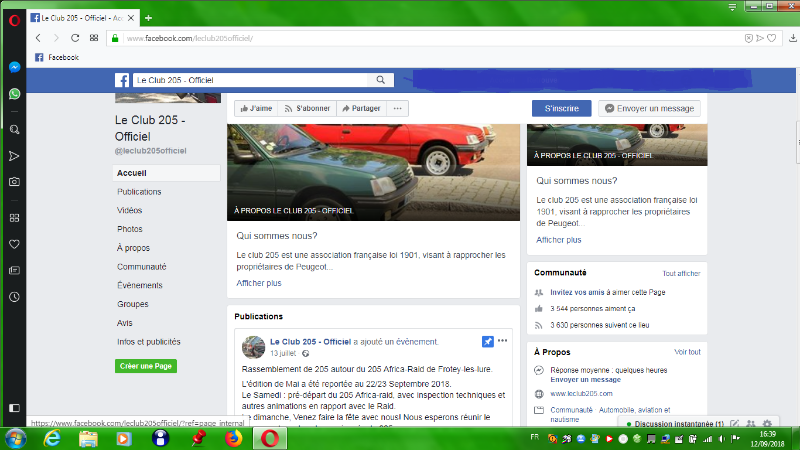Open post options ellipsis on pinned post
800x450 pixels.
pos(503,341)
